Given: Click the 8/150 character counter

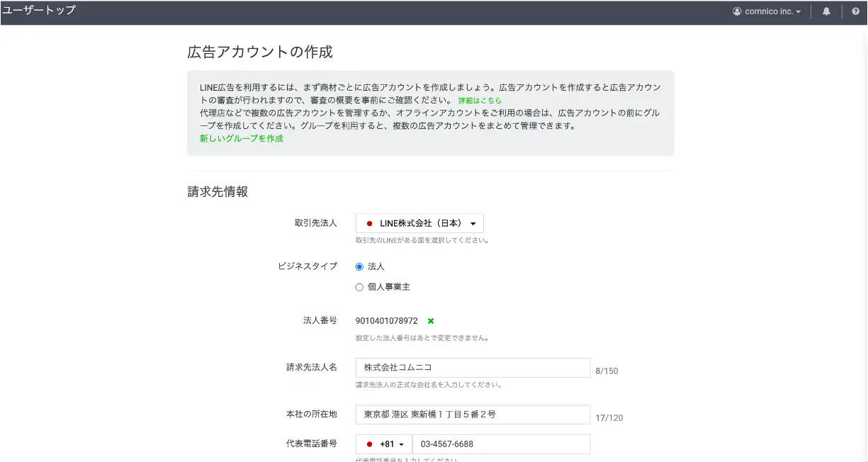Looking at the screenshot, I should tap(607, 371).
